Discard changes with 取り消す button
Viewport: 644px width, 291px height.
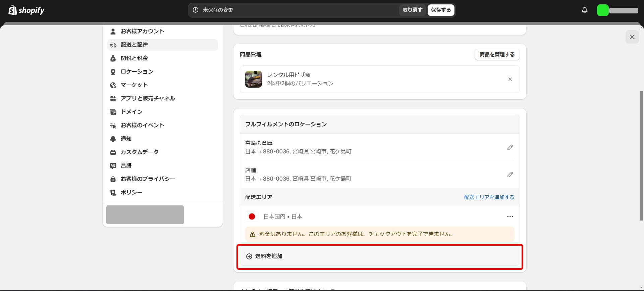point(412,10)
